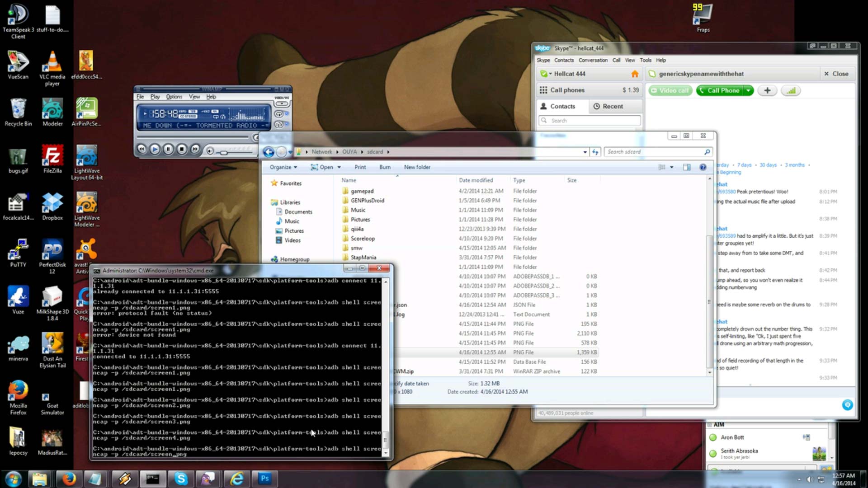Screen dimensions: 868x488
Task: Switch to Skype Recent tab
Action: [615, 106]
